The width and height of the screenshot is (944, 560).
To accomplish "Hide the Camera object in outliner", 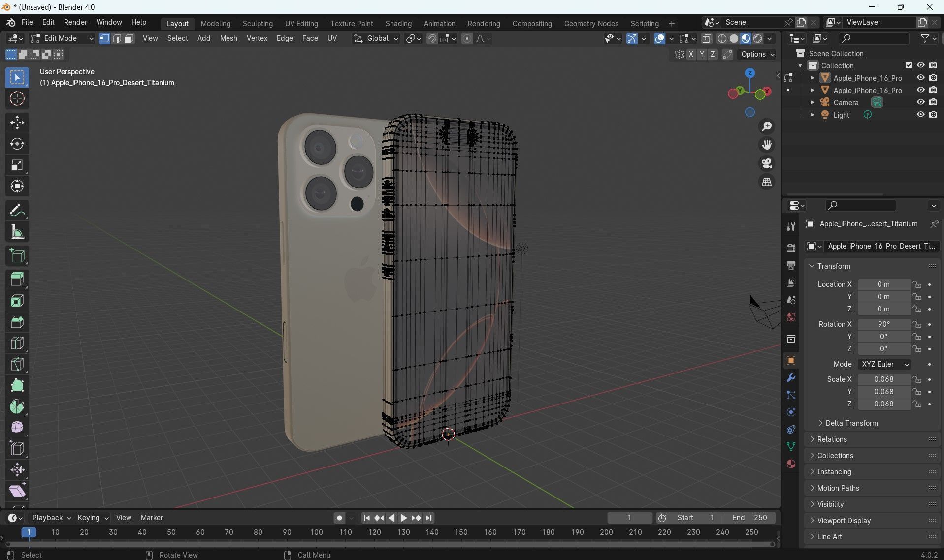I will click(920, 102).
